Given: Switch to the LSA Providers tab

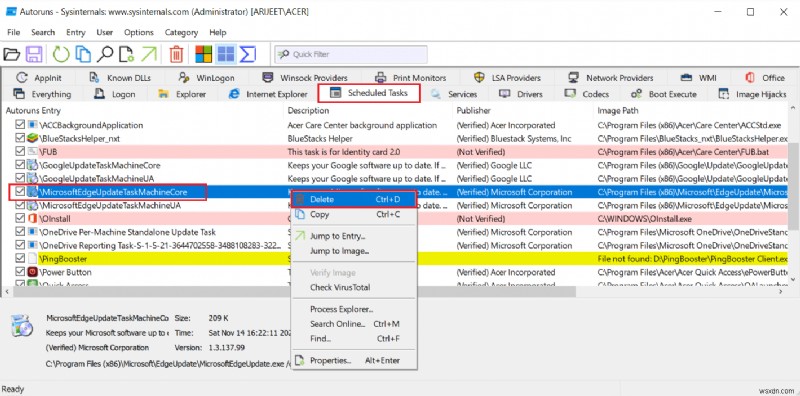Looking at the screenshot, I should (507, 78).
